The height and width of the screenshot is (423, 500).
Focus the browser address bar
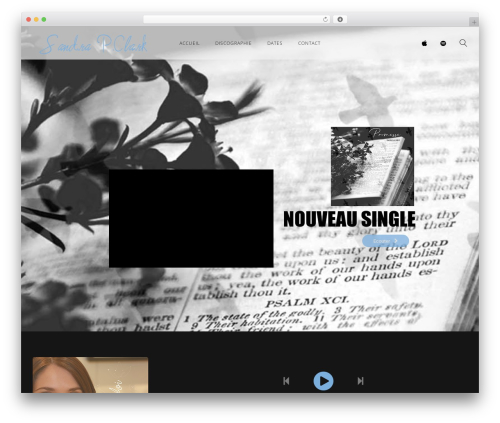click(x=237, y=20)
